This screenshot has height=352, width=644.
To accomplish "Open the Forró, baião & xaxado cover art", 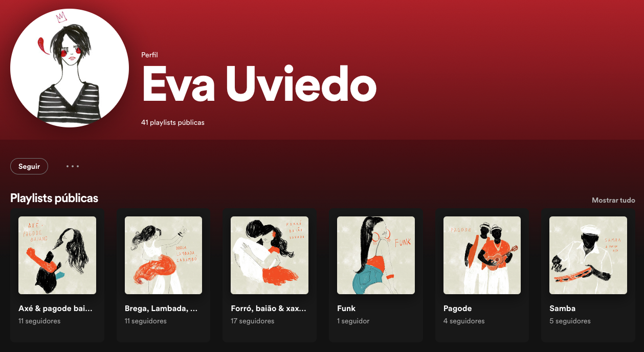I will tap(270, 255).
